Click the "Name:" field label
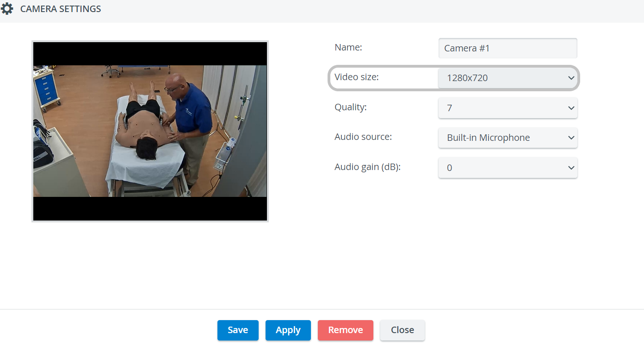Screen dimensions: 644x347 348,47
